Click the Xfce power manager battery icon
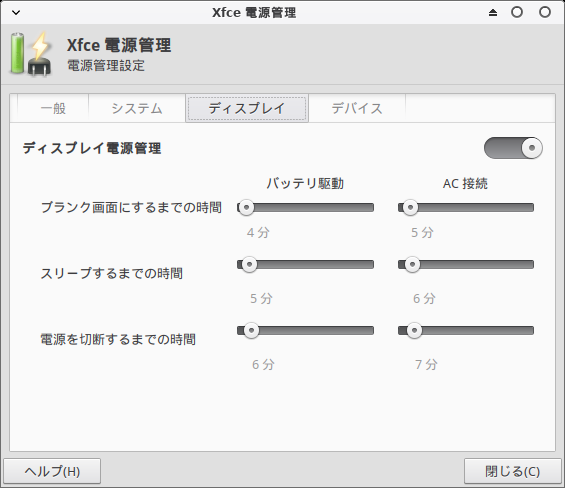This screenshot has width=565, height=488. tap(31, 54)
